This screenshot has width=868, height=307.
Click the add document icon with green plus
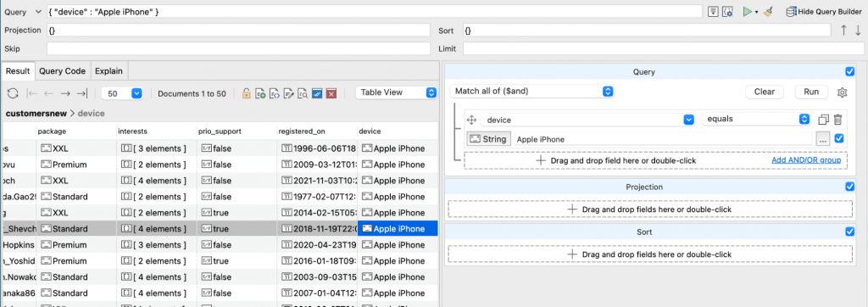(x=260, y=93)
